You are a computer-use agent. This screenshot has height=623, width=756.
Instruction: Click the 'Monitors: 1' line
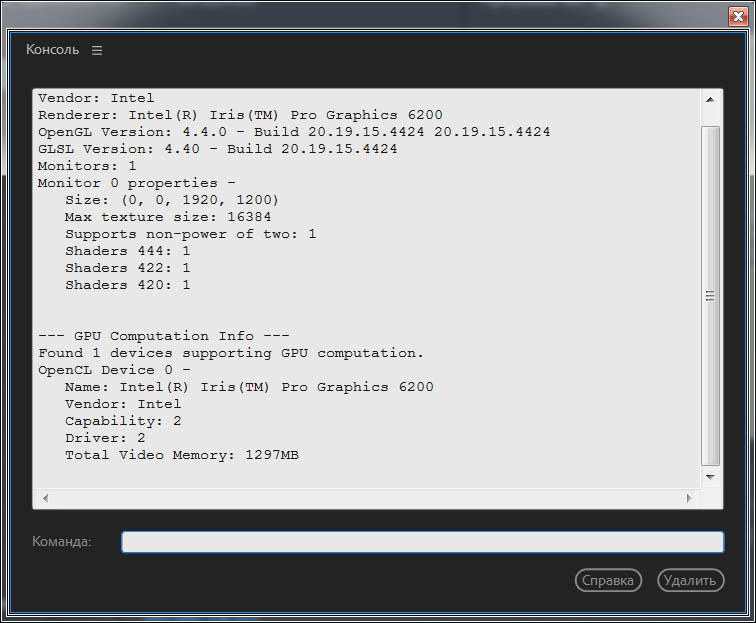(x=87, y=166)
